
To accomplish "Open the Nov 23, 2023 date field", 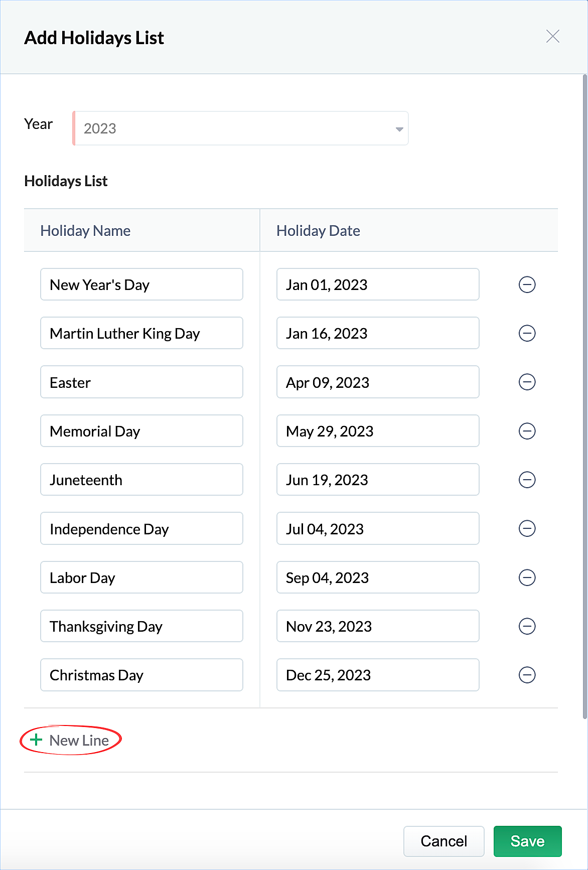I will point(378,626).
